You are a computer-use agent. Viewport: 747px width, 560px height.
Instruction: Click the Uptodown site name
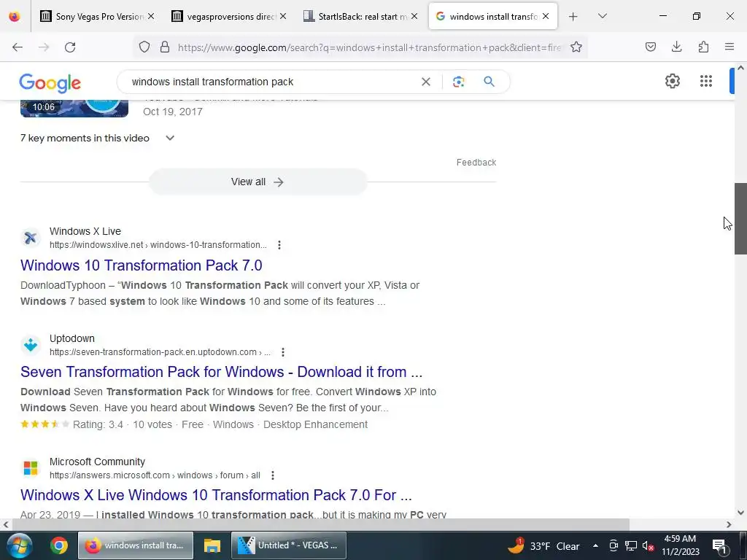(72, 338)
